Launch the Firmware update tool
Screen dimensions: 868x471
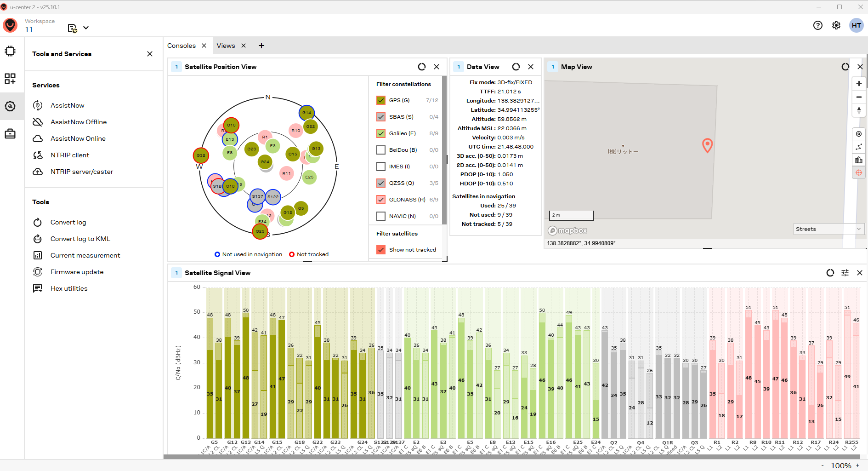(x=77, y=272)
